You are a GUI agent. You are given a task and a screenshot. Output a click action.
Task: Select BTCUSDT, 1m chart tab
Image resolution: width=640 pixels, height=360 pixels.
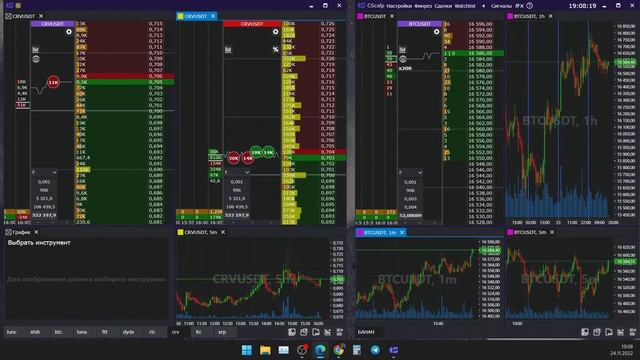380,232
